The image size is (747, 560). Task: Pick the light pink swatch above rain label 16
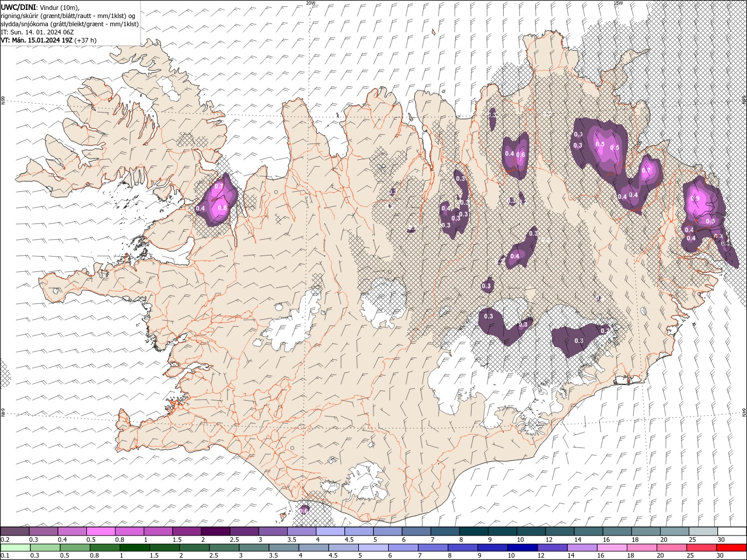click(612, 548)
